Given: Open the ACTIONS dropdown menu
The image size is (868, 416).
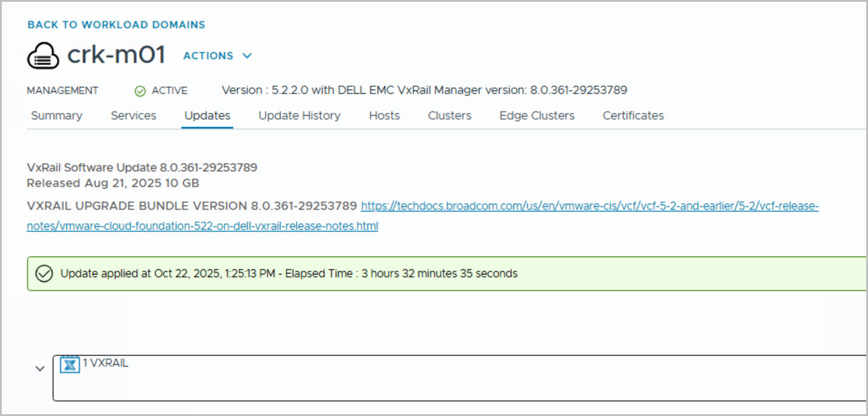Looking at the screenshot, I should click(217, 56).
